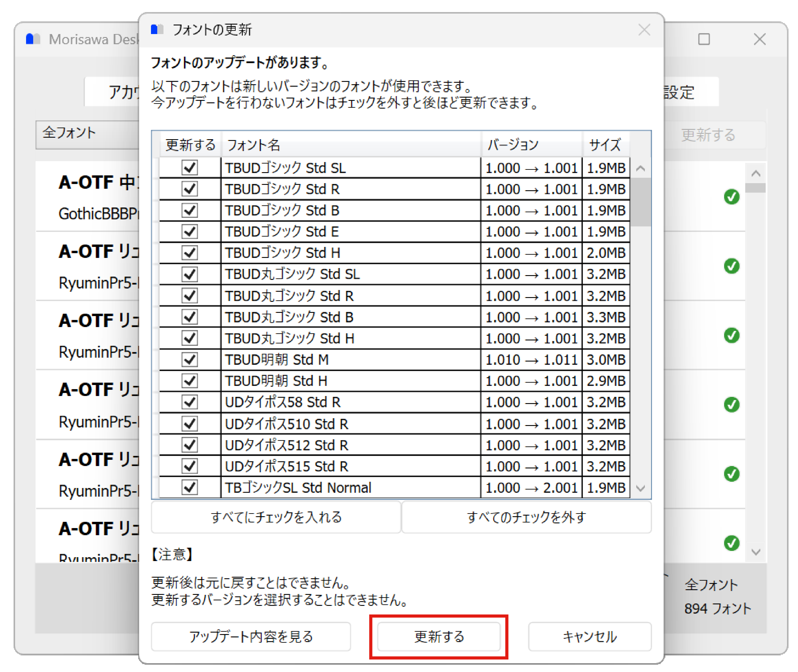Toggle checkbox for UDタイポス515 Std R
Screen dimensions: 798x672
coord(190,466)
